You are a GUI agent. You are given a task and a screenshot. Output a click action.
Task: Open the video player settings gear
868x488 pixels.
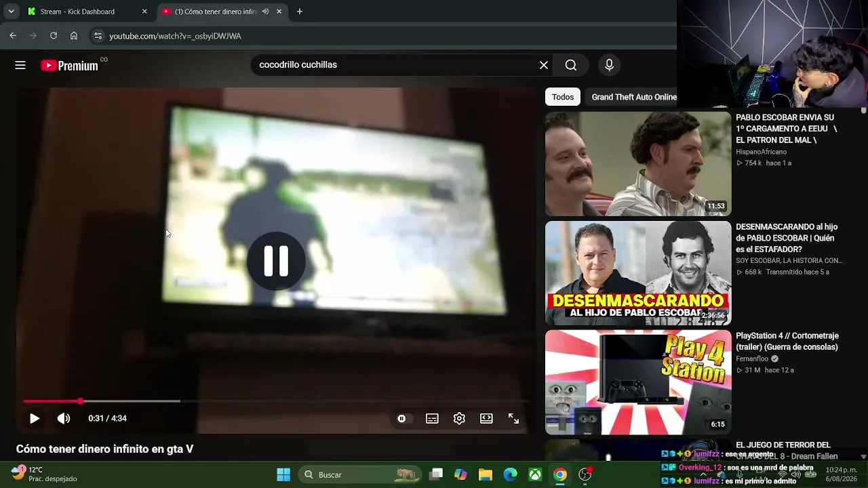point(459,419)
